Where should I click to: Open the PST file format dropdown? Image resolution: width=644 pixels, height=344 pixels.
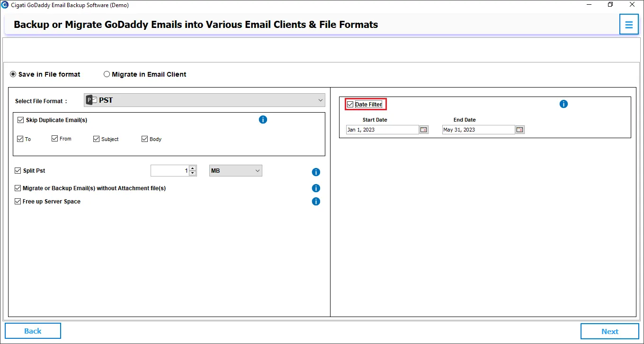[205, 100]
